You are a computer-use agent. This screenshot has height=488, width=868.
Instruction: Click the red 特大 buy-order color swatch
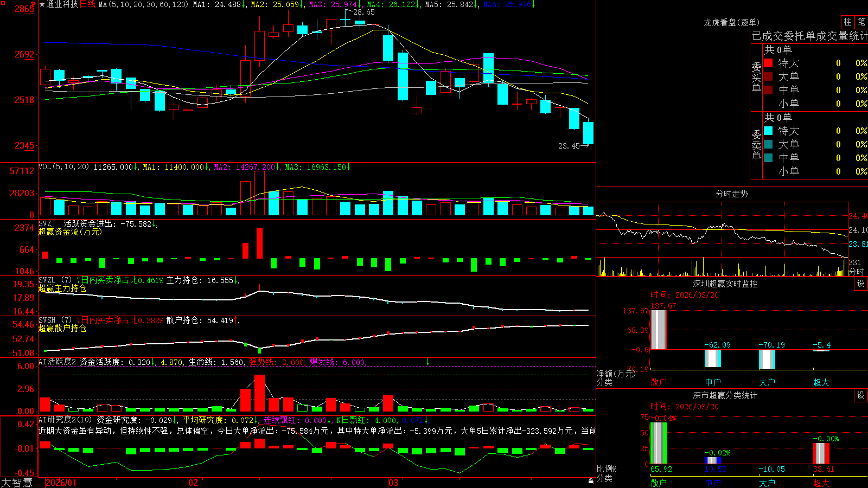[x=768, y=63]
